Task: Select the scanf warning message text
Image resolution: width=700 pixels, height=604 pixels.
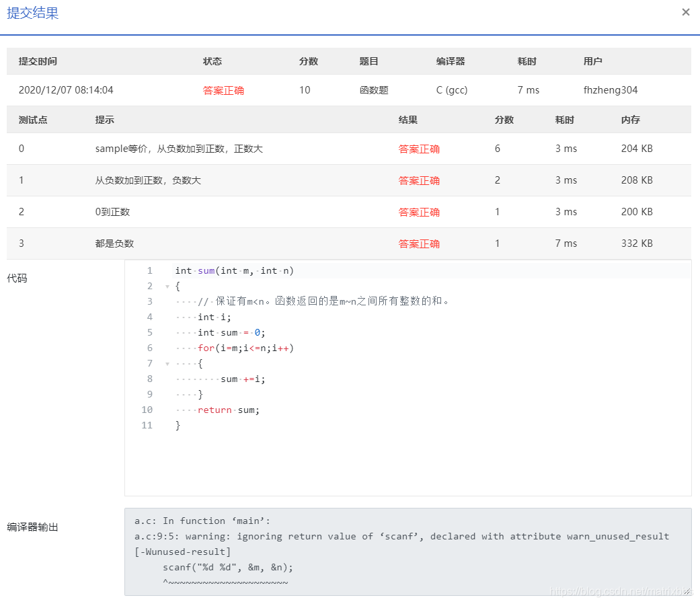Action: click(x=403, y=536)
